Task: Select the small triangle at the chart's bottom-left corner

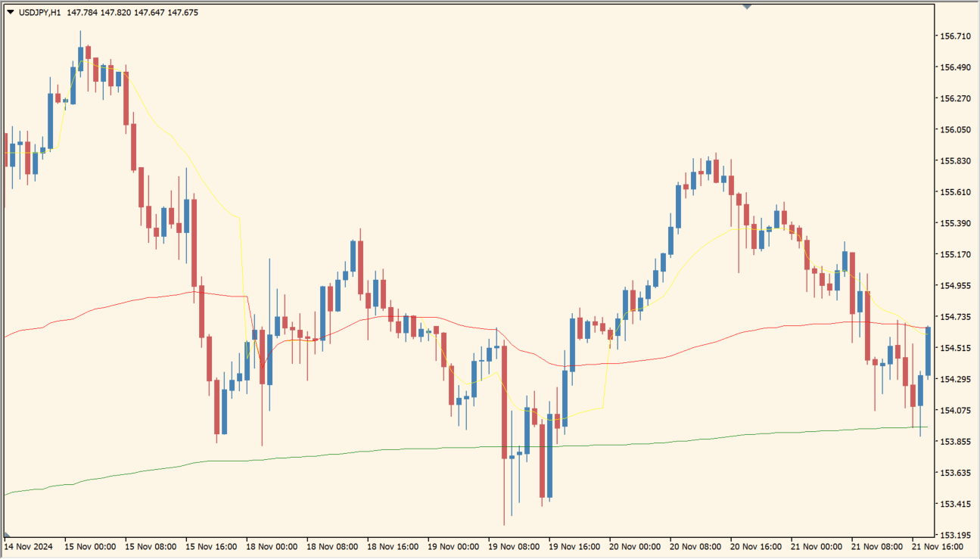Action: pyautogui.click(x=7, y=535)
